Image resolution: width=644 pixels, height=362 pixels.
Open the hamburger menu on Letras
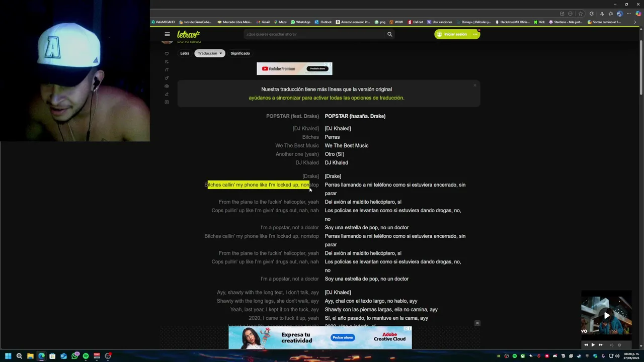167,34
